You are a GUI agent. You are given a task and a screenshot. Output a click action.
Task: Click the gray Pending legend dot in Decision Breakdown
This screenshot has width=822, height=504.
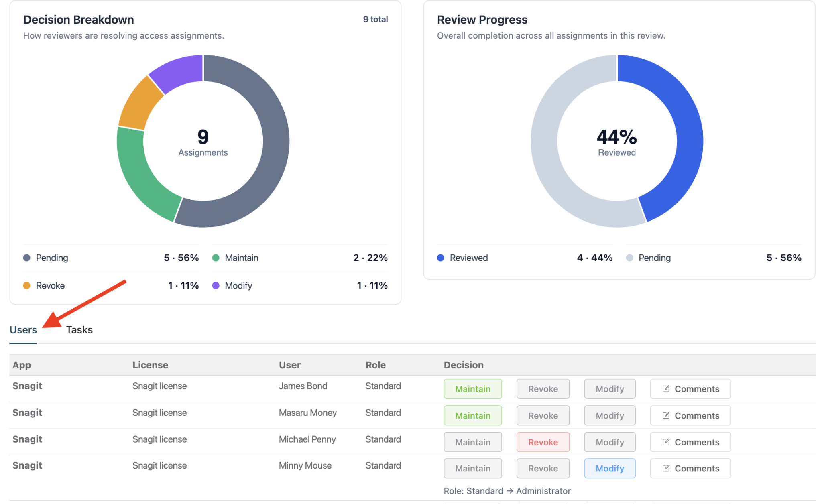[26, 258]
